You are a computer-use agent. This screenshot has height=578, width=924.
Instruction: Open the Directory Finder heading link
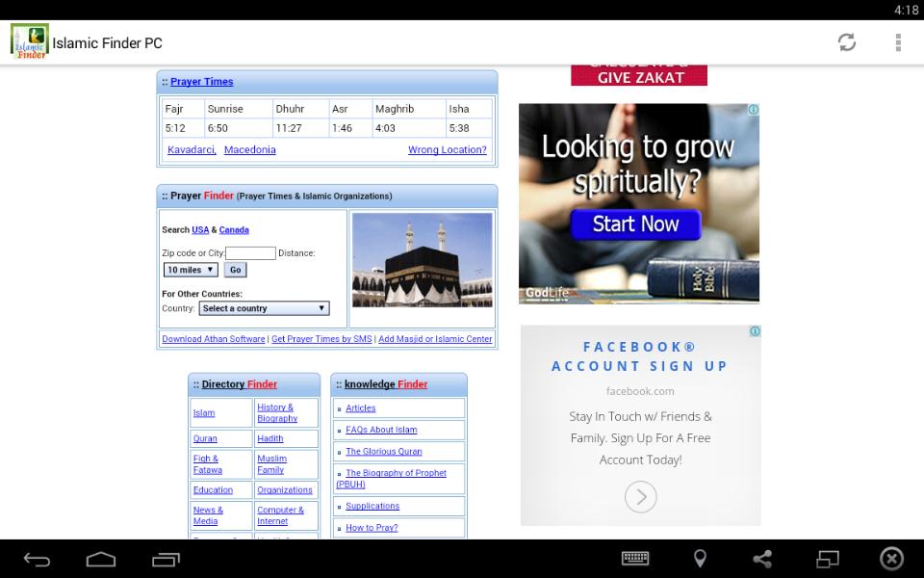tap(240, 384)
